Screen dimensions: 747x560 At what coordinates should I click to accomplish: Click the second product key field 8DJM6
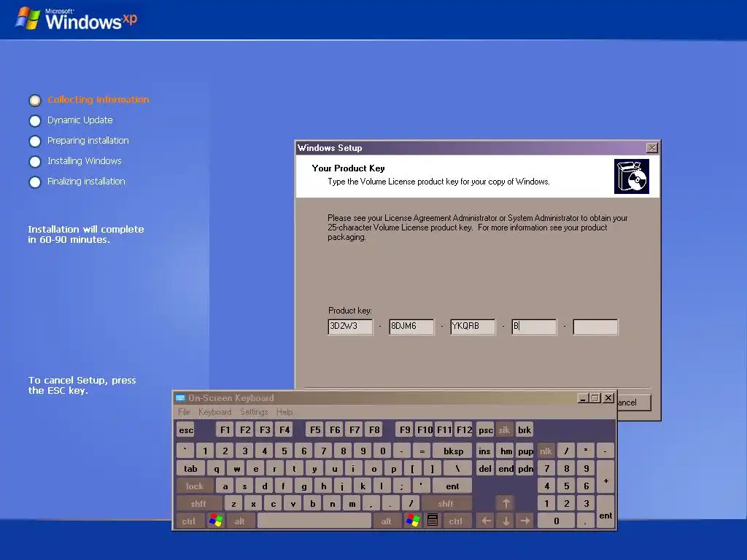pyautogui.click(x=411, y=327)
